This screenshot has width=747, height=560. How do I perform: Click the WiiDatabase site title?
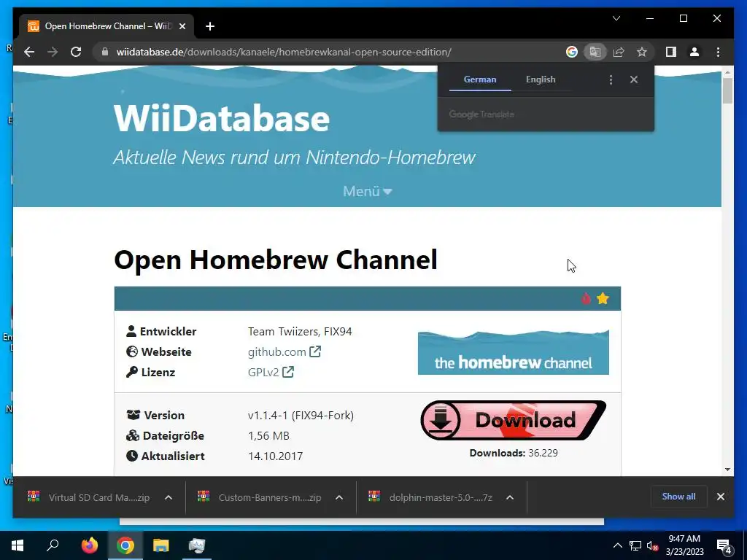coord(222,118)
